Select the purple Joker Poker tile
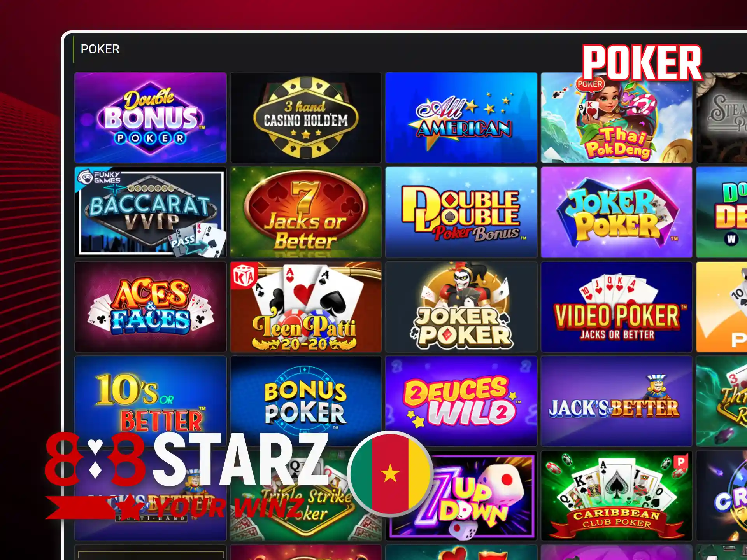The height and width of the screenshot is (560, 747). (x=617, y=212)
